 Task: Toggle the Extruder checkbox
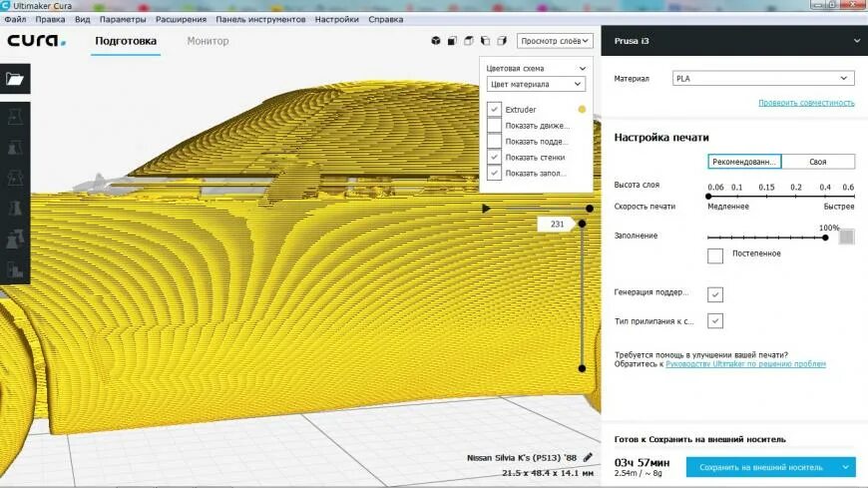click(x=494, y=109)
